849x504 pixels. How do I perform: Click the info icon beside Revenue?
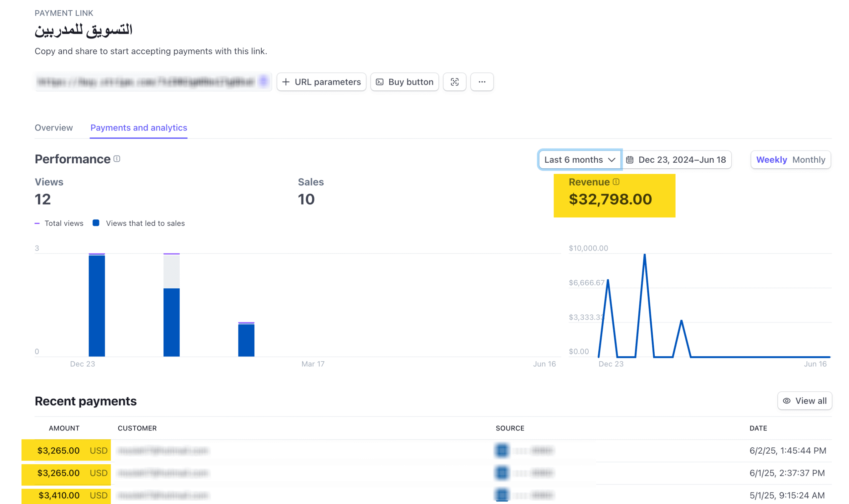click(x=616, y=182)
